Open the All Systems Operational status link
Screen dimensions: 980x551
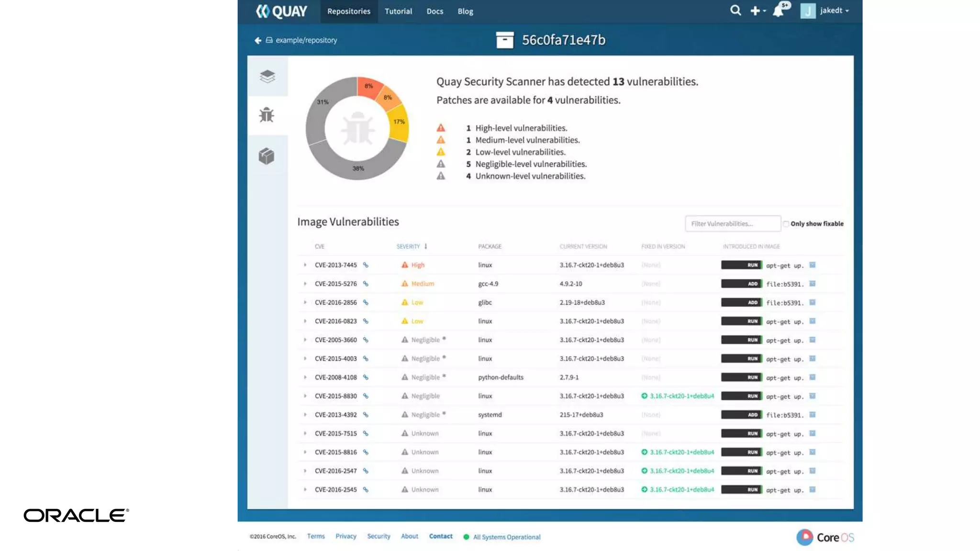point(506,537)
